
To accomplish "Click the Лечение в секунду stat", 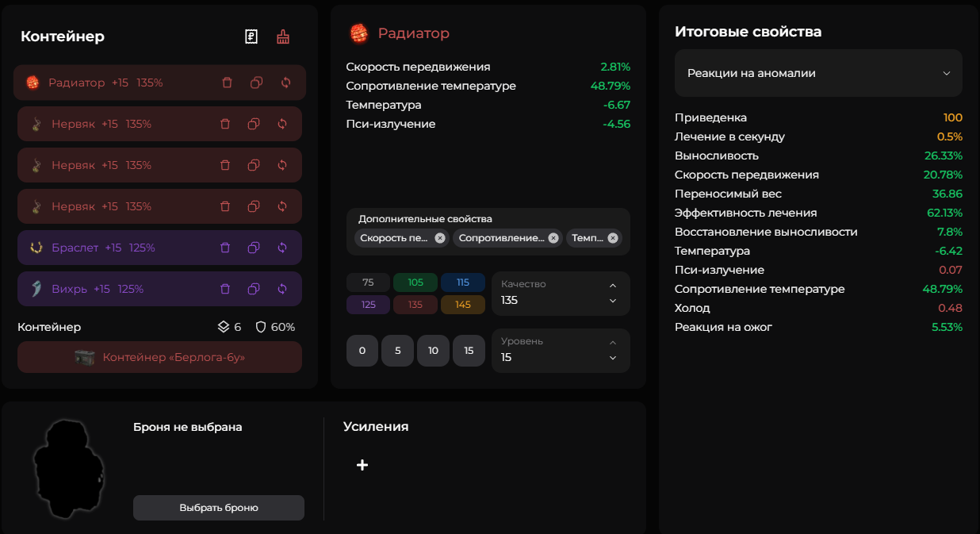I will pos(818,136).
